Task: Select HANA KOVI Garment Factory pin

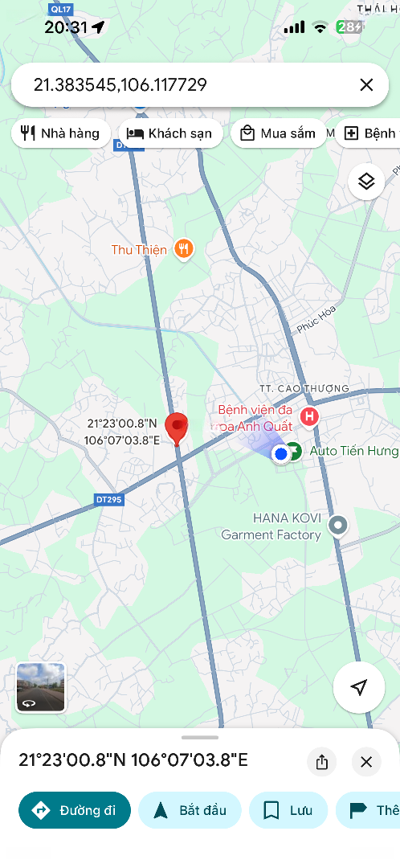Action: point(337,526)
